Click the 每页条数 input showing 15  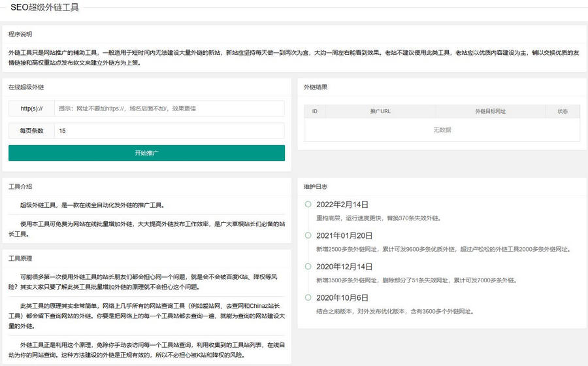coord(170,131)
